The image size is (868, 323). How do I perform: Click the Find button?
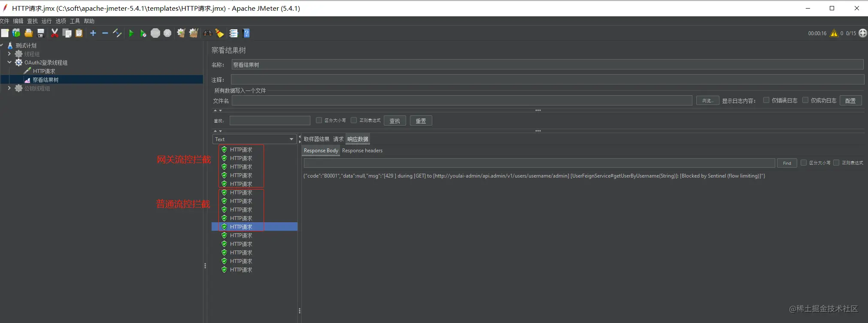pos(787,163)
